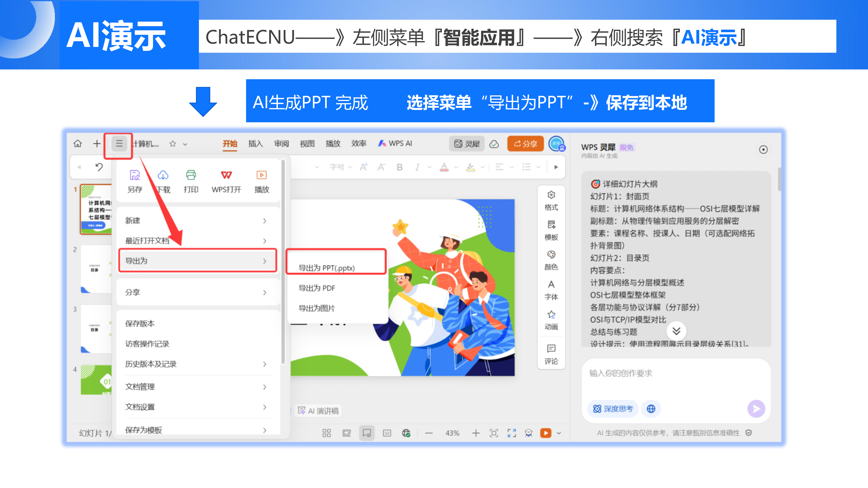Expand the 导出为 submenu

(198, 261)
